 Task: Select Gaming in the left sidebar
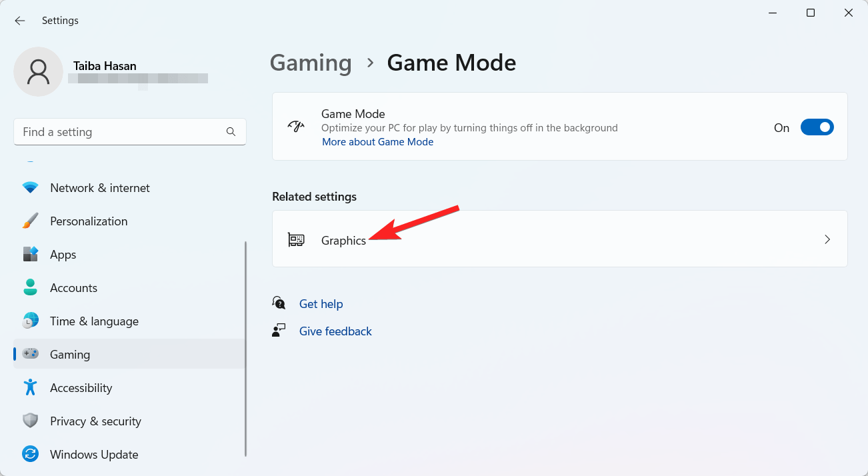click(69, 354)
